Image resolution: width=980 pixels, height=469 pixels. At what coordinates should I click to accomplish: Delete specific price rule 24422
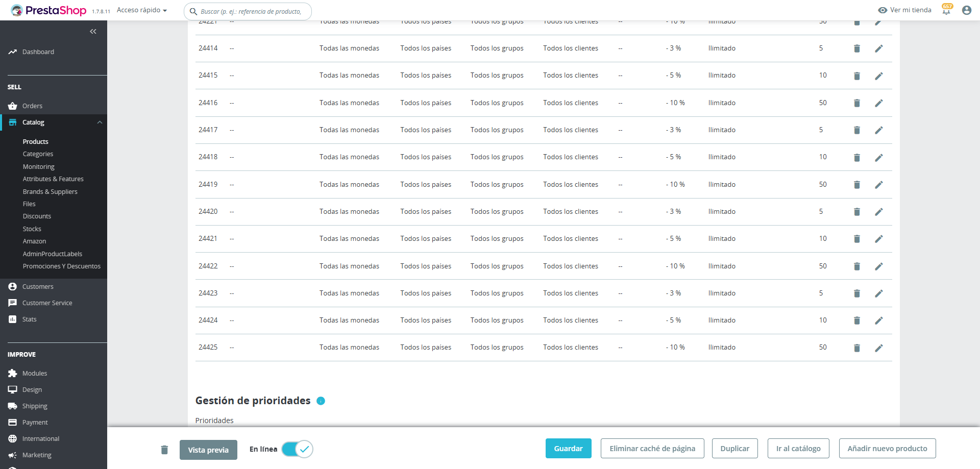pos(857,266)
